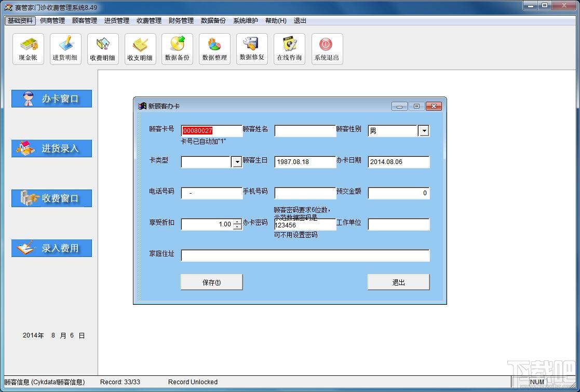Click the NUM indicator in status bar

point(537,382)
